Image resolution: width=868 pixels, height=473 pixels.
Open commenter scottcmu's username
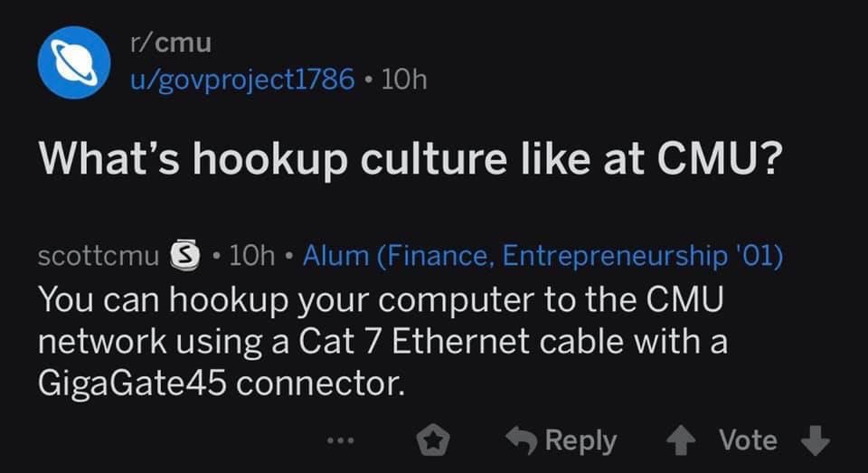point(99,255)
